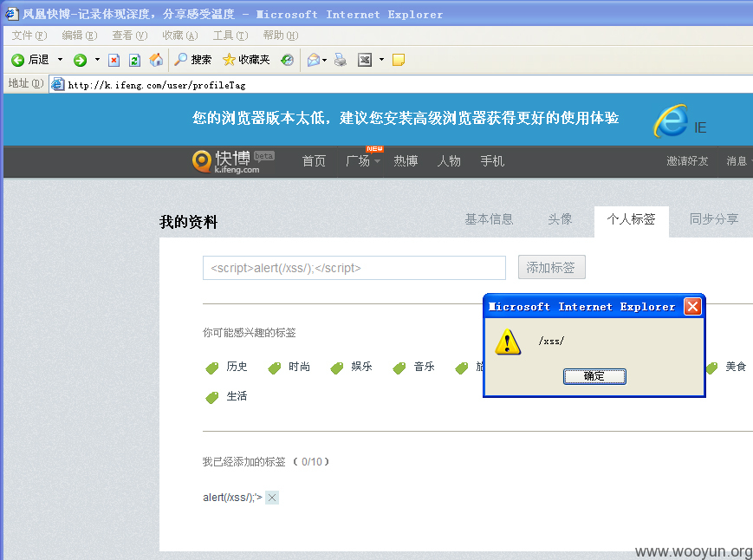753x560 pixels.
Task: Open 手机 in the site navigation
Action: (x=492, y=161)
